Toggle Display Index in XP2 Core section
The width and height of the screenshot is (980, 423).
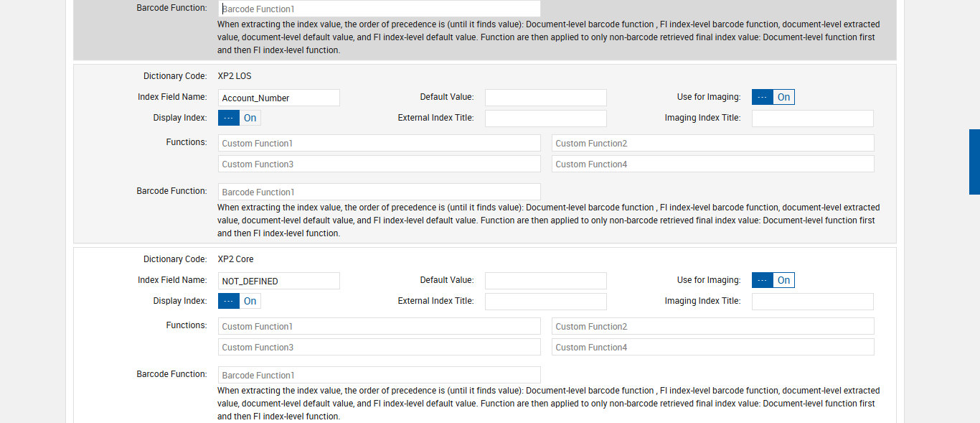[x=239, y=301]
